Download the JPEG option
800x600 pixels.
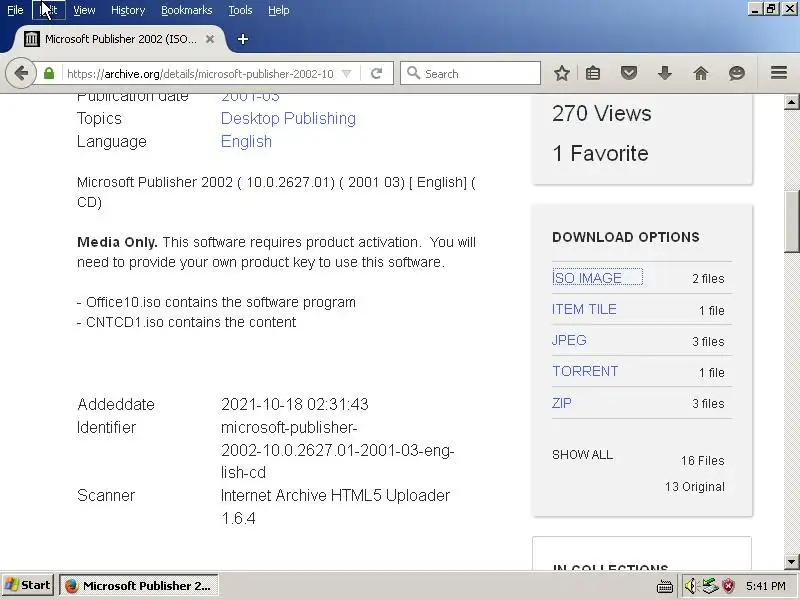pyautogui.click(x=569, y=340)
